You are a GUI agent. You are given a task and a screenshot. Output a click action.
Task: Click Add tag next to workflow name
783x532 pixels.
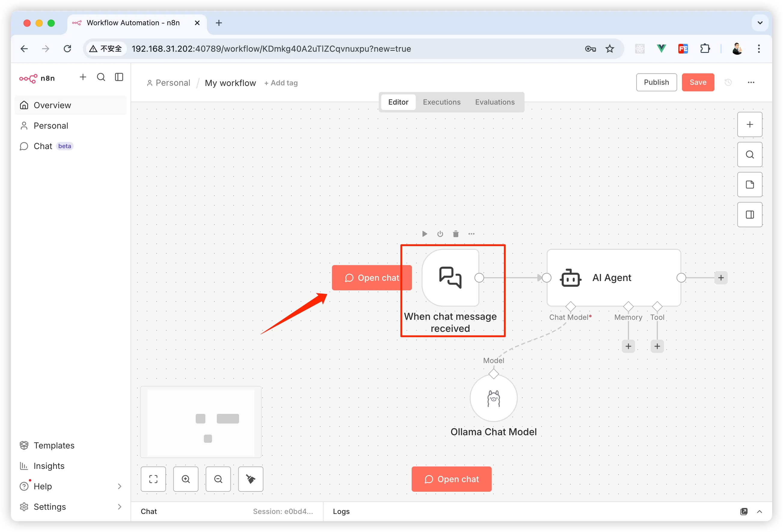click(281, 83)
